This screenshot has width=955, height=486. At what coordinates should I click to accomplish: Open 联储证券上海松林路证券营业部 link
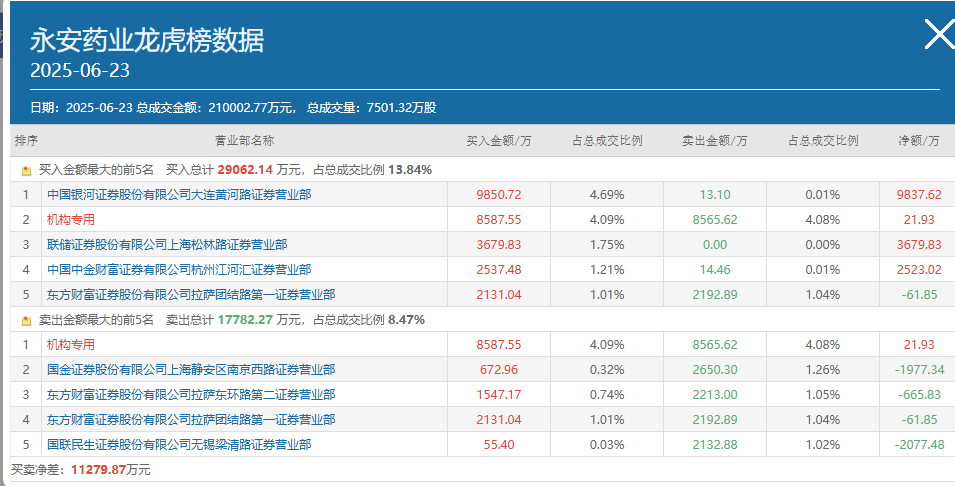click(167, 244)
